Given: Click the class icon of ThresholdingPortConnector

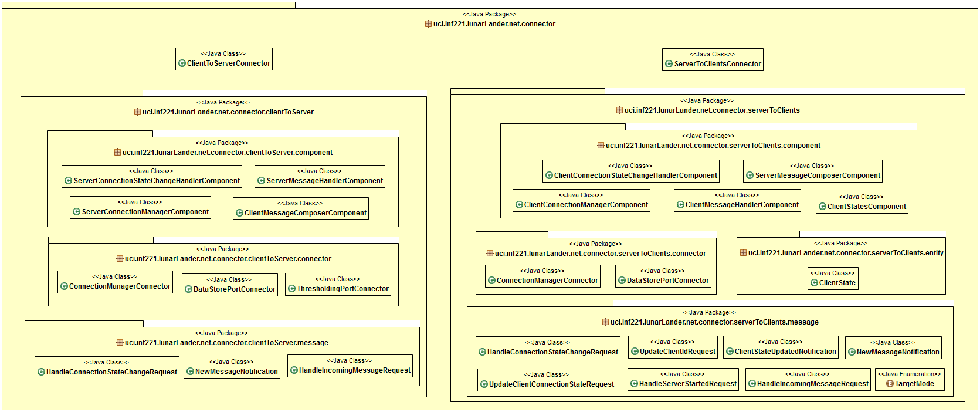Looking at the screenshot, I should pos(291,289).
